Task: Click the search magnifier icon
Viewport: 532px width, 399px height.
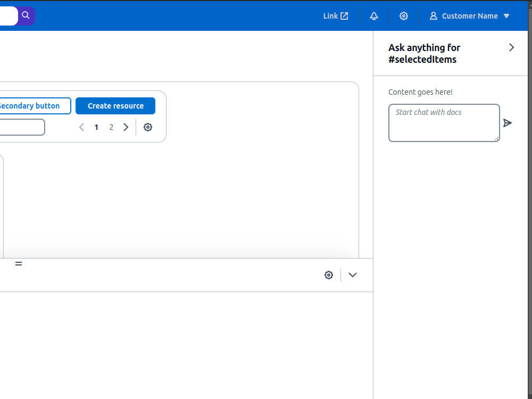Action: (26, 15)
